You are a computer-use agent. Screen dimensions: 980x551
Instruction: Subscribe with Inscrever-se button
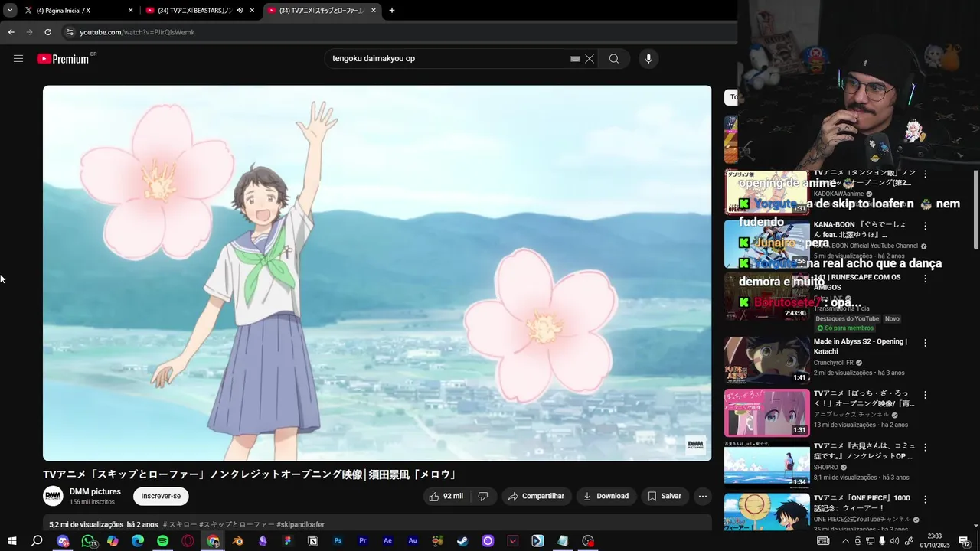[161, 496]
